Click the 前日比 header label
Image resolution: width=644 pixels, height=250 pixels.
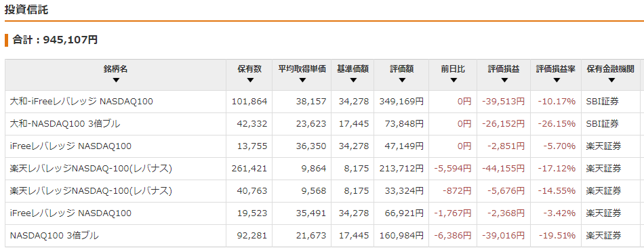[x=454, y=69]
